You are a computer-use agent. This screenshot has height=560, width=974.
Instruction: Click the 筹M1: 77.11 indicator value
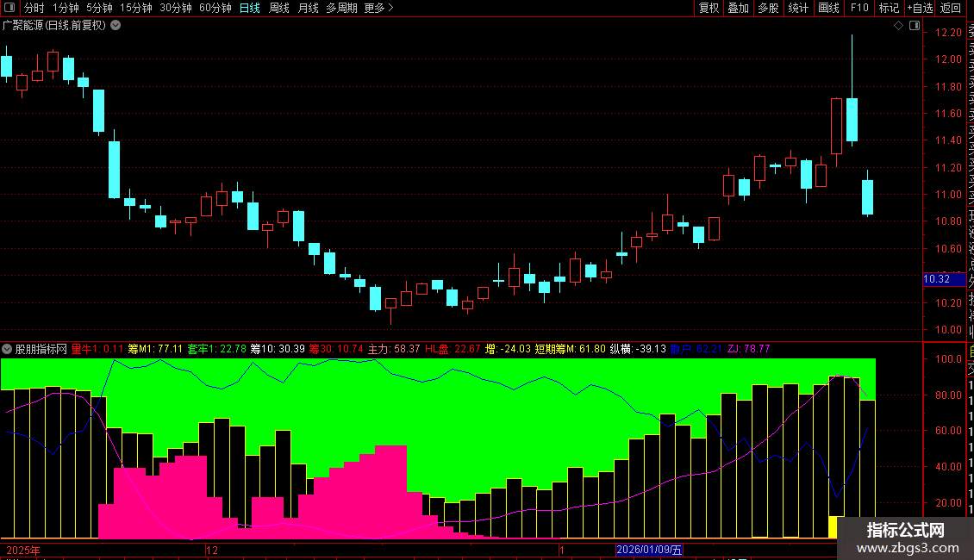(x=155, y=349)
